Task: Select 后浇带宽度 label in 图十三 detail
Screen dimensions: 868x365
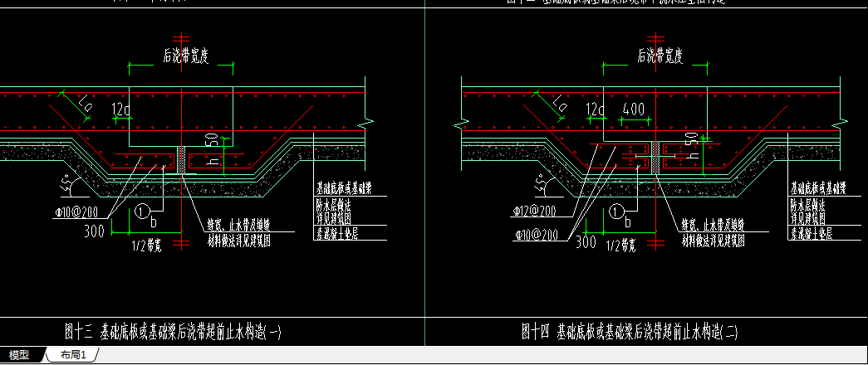Action: (x=186, y=57)
